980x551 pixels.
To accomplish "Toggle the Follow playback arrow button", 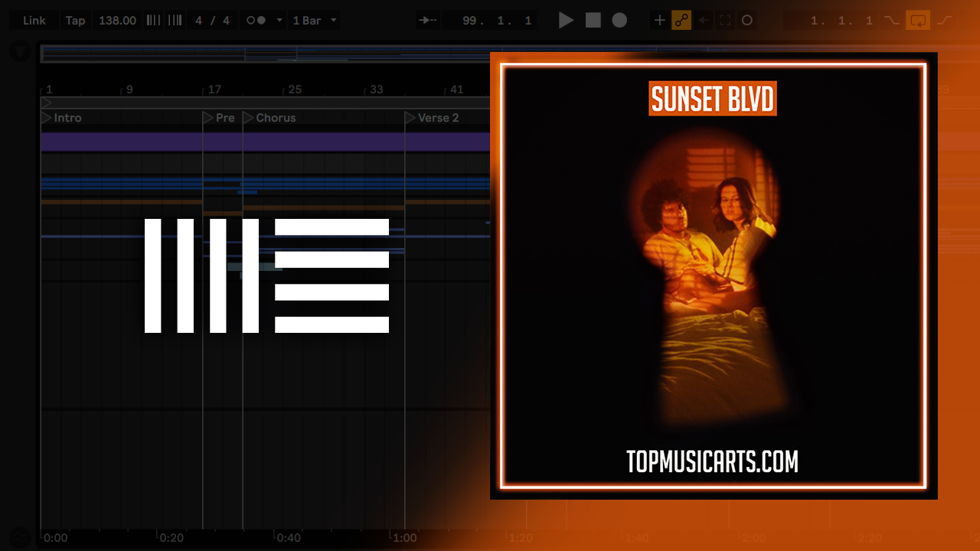I will (x=428, y=21).
